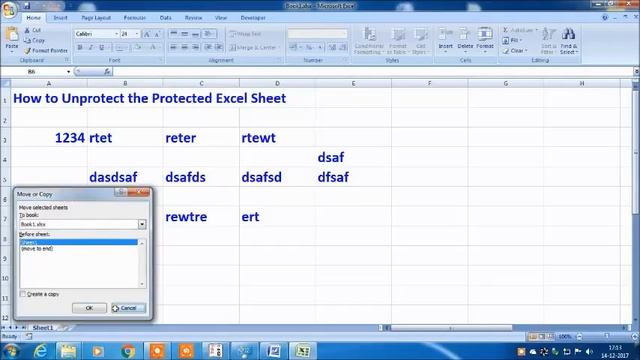
Task: Open Cell Styles gallery
Action: 420,41
